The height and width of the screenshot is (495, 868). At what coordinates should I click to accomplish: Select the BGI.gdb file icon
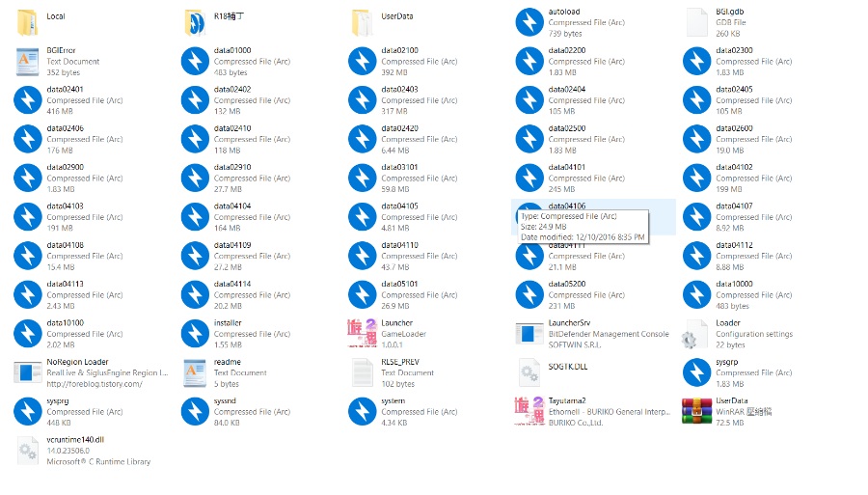click(x=697, y=22)
